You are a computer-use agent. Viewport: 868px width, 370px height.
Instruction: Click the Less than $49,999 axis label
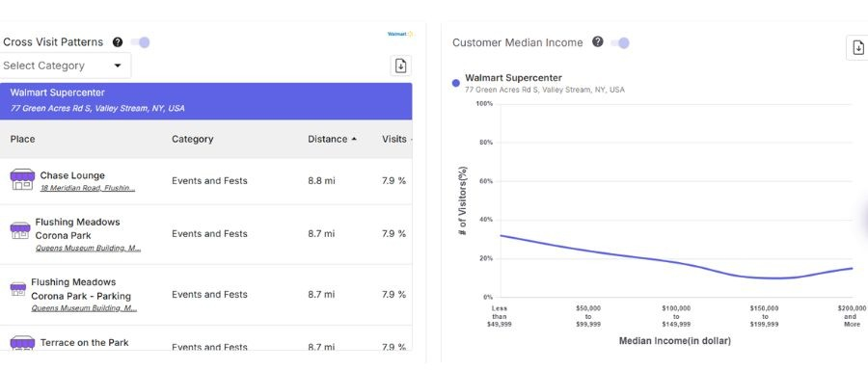(499, 316)
